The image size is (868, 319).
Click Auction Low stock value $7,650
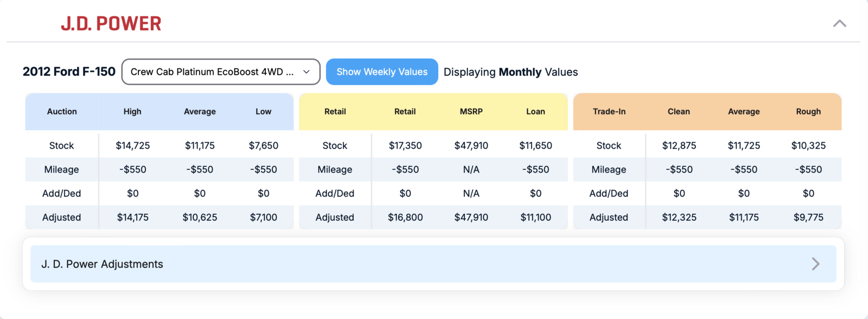263,146
